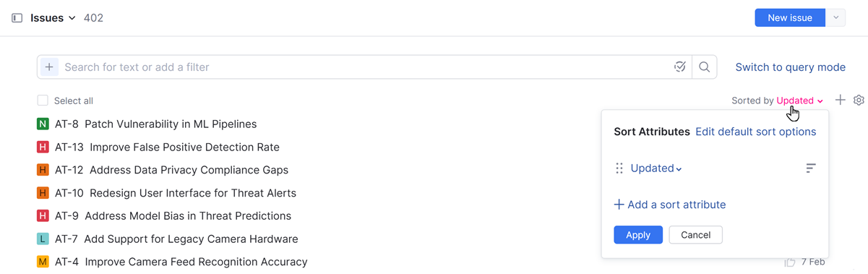Image resolution: width=868 pixels, height=274 pixels.
Task: Toggle sort direction icon for Updated
Action: point(811,168)
